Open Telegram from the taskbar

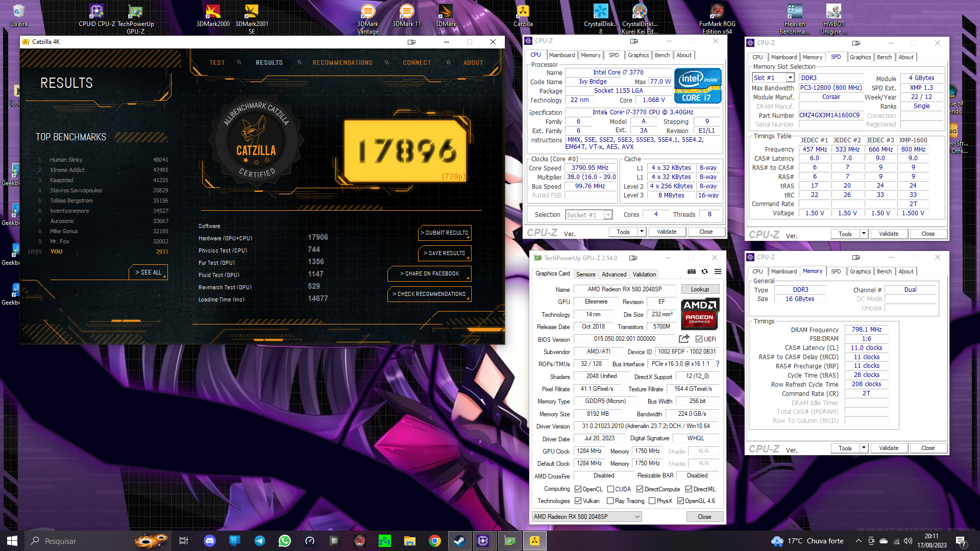[x=260, y=541]
